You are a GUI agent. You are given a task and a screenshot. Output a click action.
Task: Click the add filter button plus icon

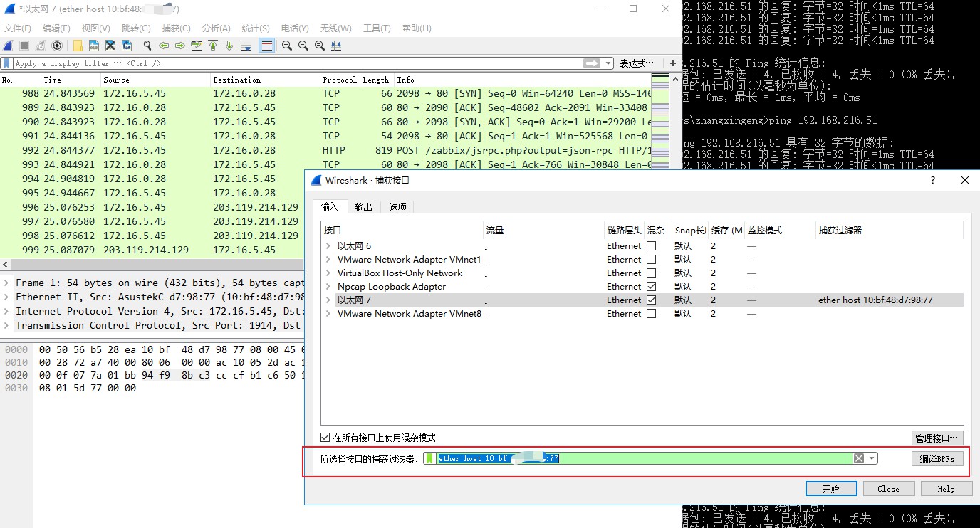click(x=673, y=63)
